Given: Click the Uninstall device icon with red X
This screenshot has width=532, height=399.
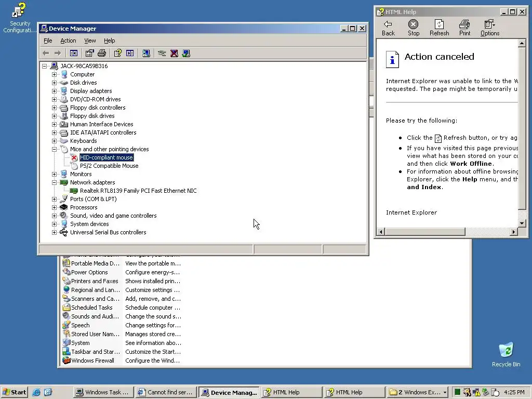Looking at the screenshot, I should (x=174, y=54).
